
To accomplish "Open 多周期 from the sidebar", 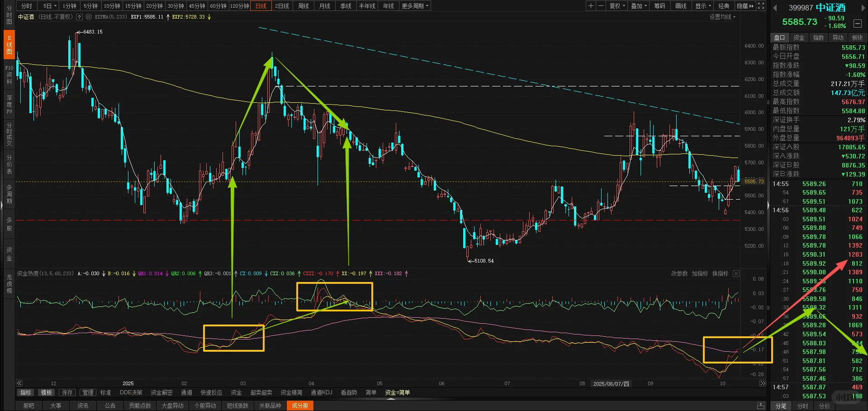I will (9, 194).
